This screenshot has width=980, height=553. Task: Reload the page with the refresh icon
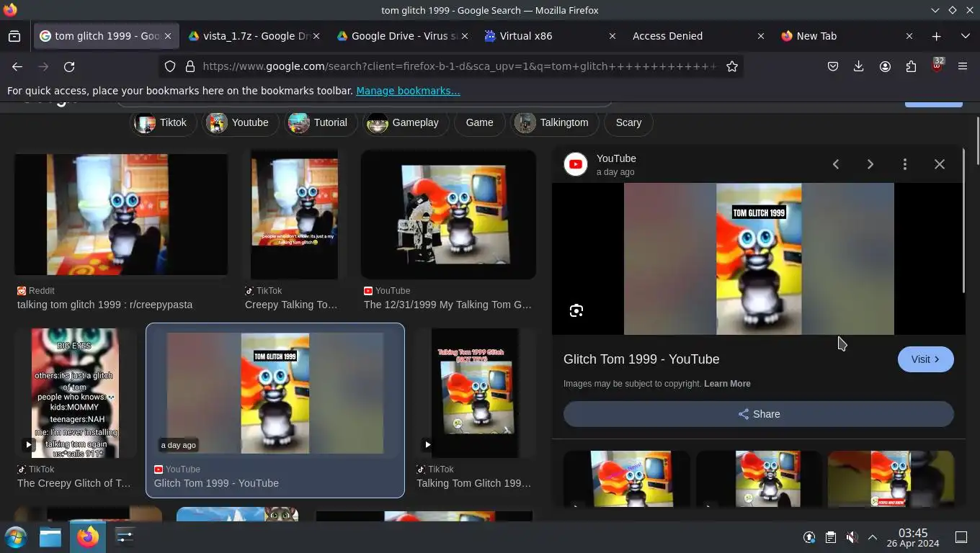tap(69, 66)
